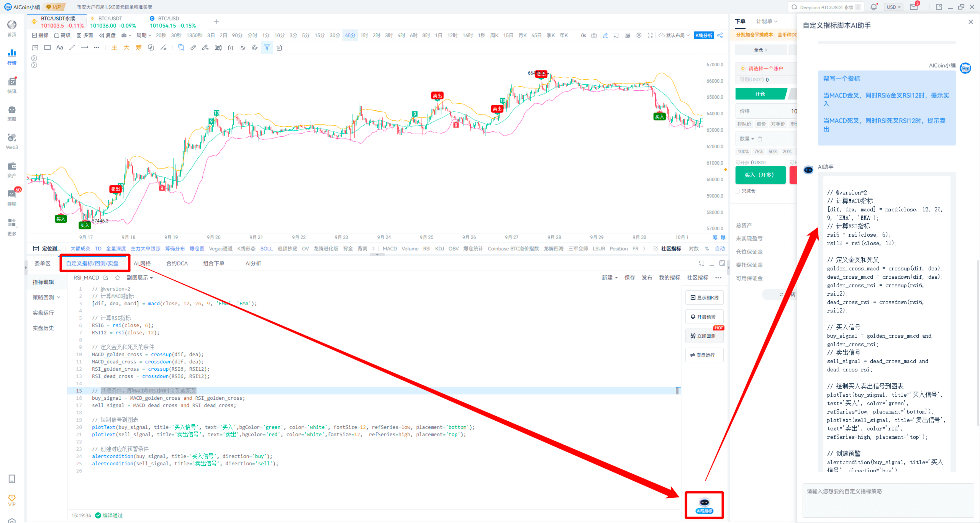Image resolution: width=980 pixels, height=523 pixels.
Task: Toggle the 大额成交 indicator
Action: pyautogui.click(x=80, y=249)
